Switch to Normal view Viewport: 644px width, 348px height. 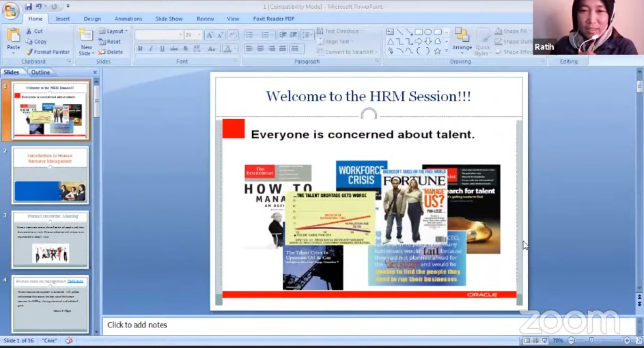click(x=527, y=340)
